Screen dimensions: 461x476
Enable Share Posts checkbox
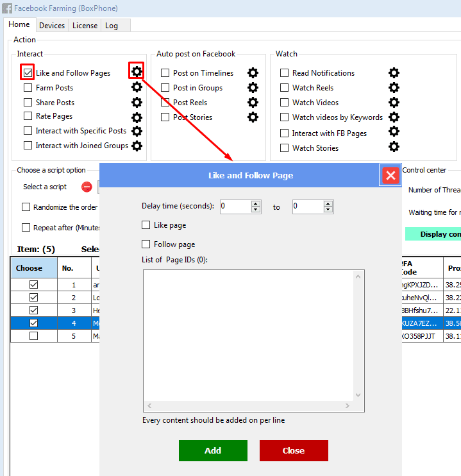(28, 102)
